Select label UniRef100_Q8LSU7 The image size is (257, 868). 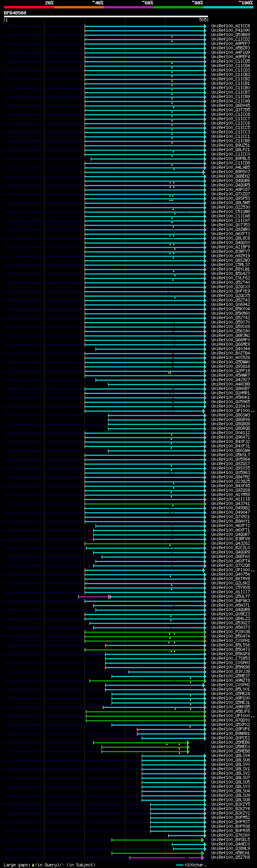coord(230,778)
